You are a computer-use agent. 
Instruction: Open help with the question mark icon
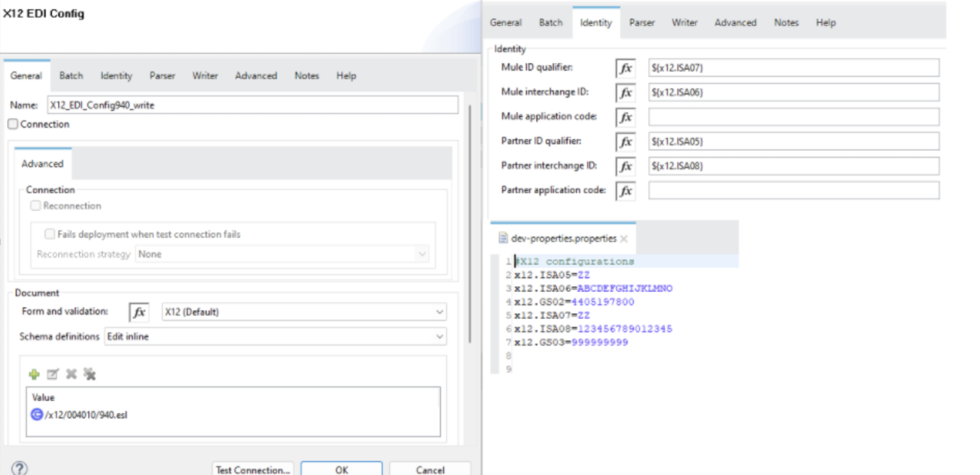click(x=20, y=468)
